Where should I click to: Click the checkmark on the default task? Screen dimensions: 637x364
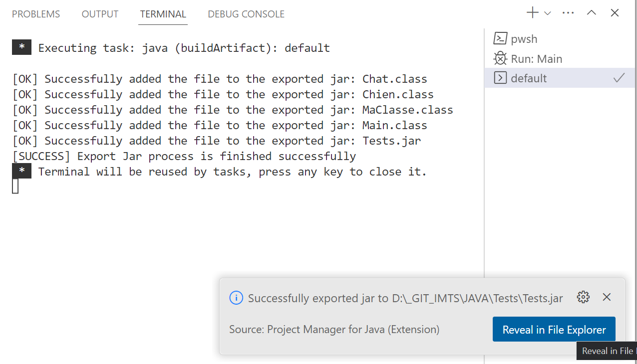tap(619, 78)
